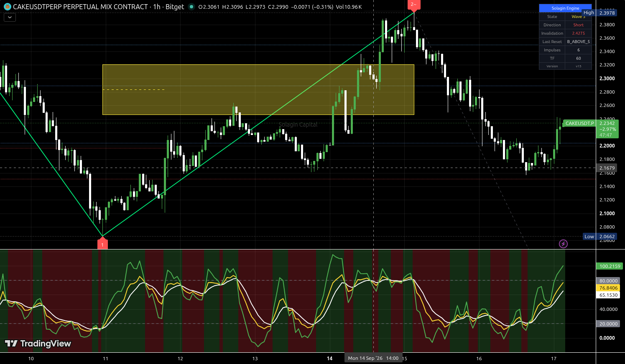The image size is (625, 364).
Task: Click the green CAKEUSDT.P price tag
Action: (x=579, y=123)
